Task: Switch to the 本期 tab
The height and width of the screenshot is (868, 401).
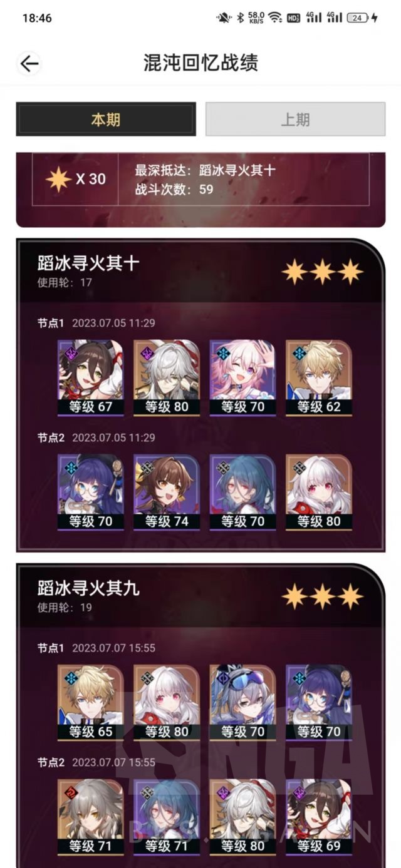Action: click(x=106, y=120)
